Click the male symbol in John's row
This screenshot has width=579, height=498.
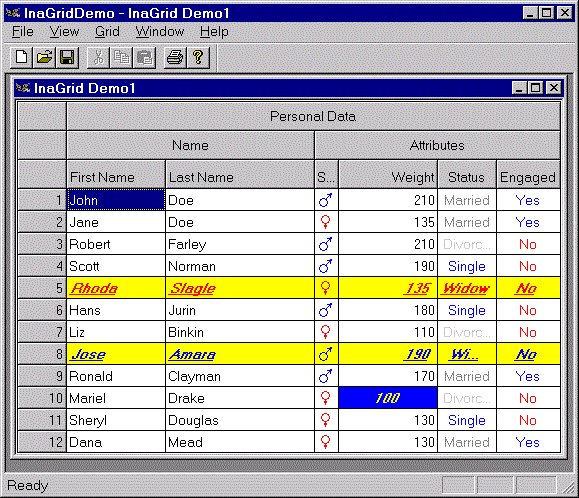pyautogui.click(x=325, y=200)
